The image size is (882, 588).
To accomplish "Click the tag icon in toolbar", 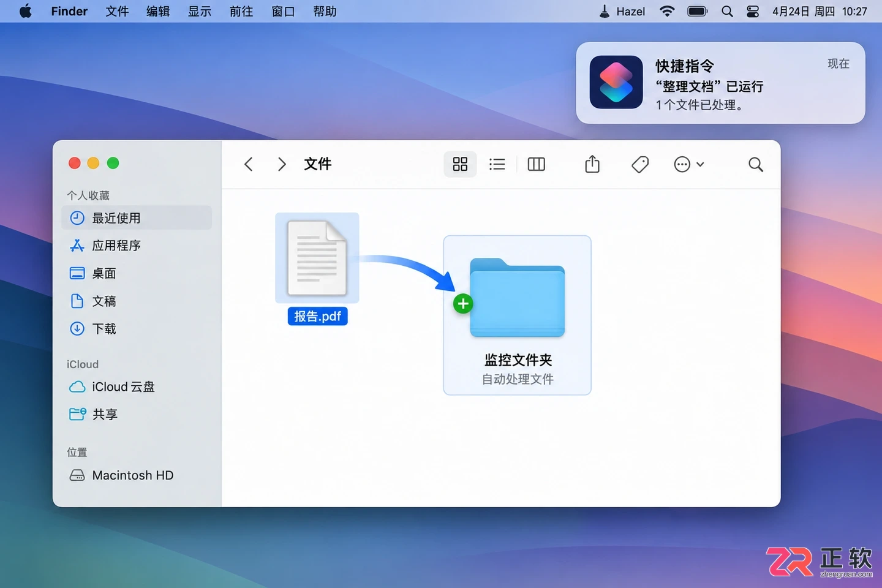I will tap(640, 164).
